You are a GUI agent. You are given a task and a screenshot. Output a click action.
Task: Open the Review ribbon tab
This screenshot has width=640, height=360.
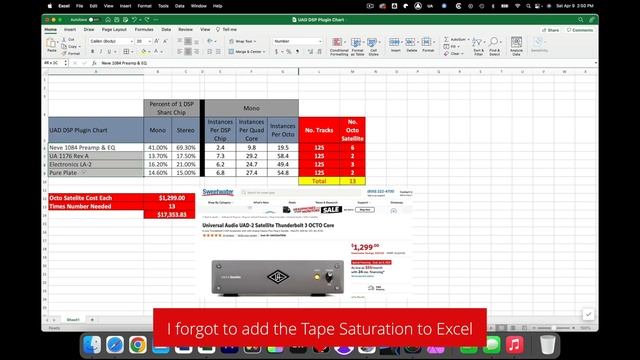coord(185,30)
